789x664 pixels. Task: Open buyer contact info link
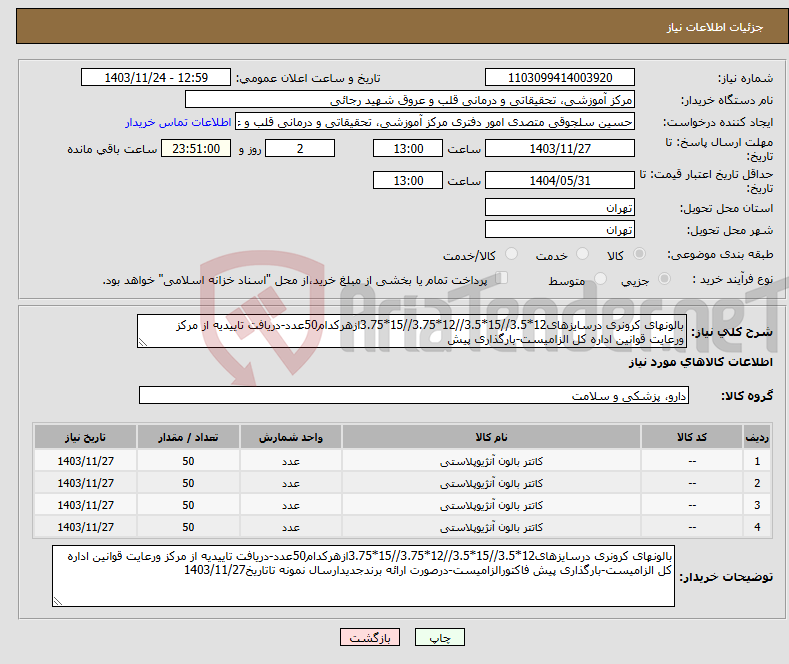pos(178,122)
